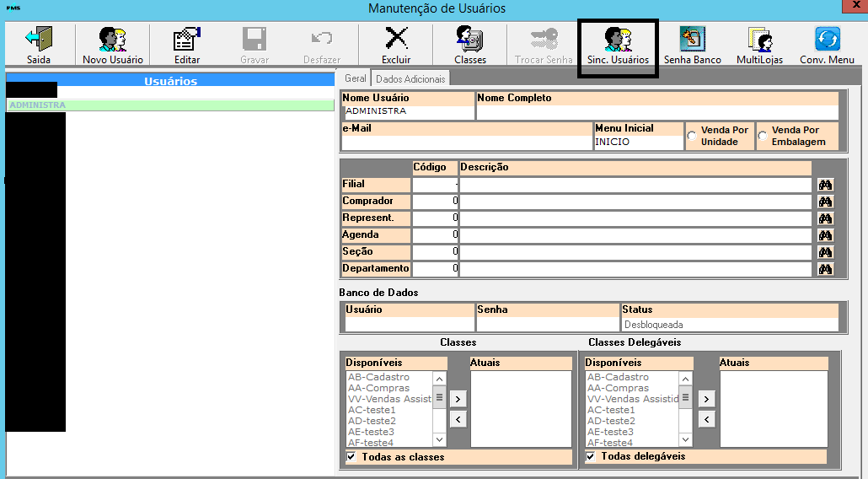Click up arrow of Classes Disponíveis scrollbar
This screenshot has width=868, height=479.
click(439, 379)
